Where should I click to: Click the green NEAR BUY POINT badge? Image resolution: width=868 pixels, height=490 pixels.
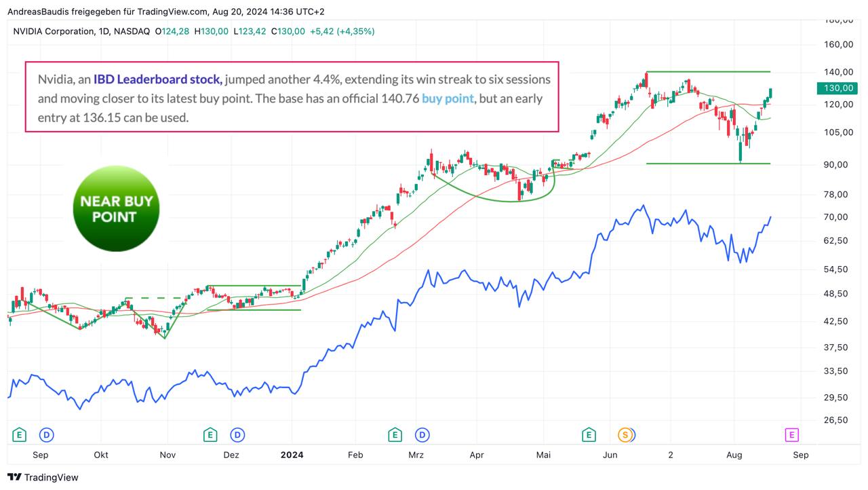[116, 209]
